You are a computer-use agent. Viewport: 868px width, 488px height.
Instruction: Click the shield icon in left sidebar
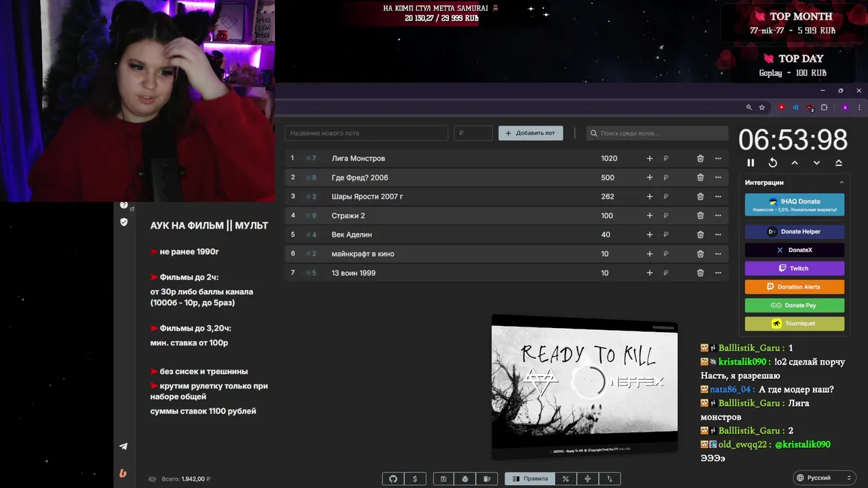tap(123, 222)
